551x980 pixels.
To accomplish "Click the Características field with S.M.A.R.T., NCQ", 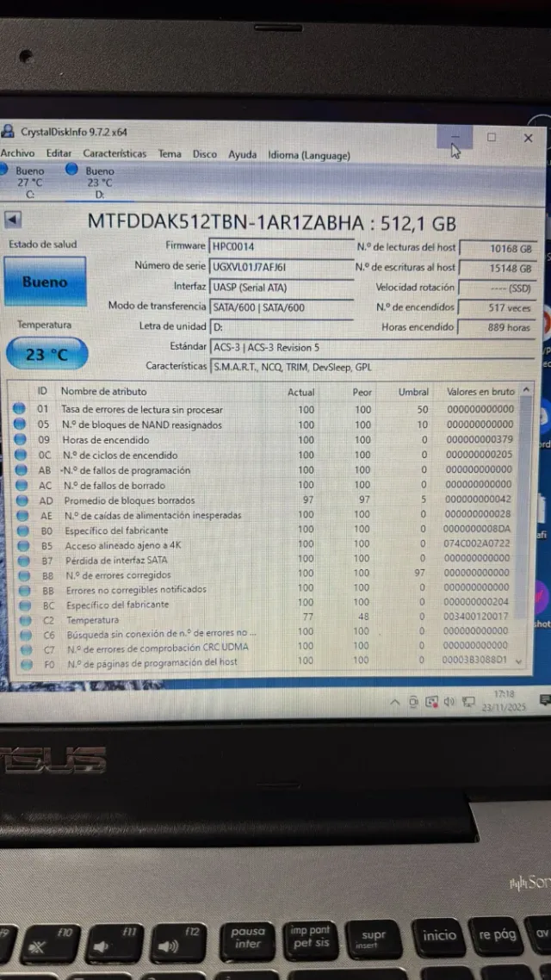I will click(372, 367).
